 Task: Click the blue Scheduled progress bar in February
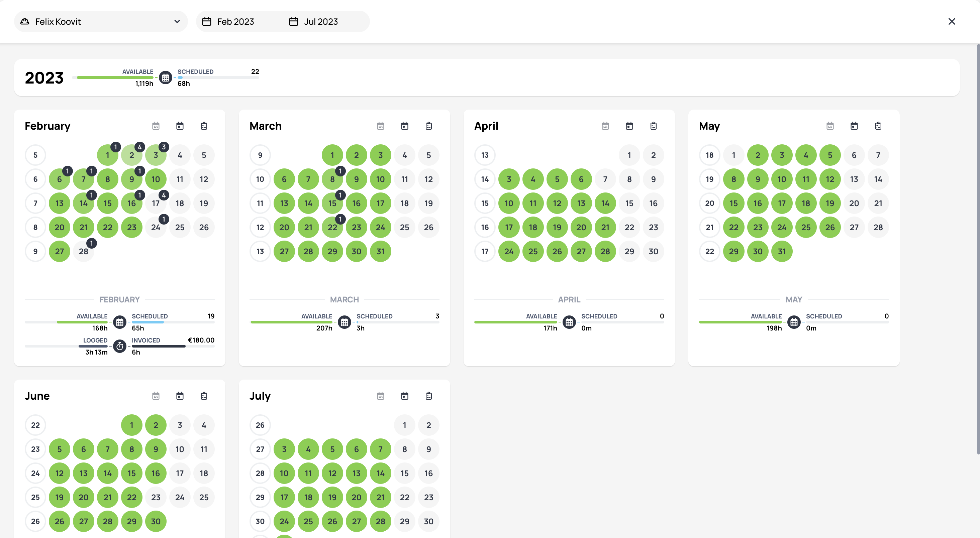click(x=149, y=322)
